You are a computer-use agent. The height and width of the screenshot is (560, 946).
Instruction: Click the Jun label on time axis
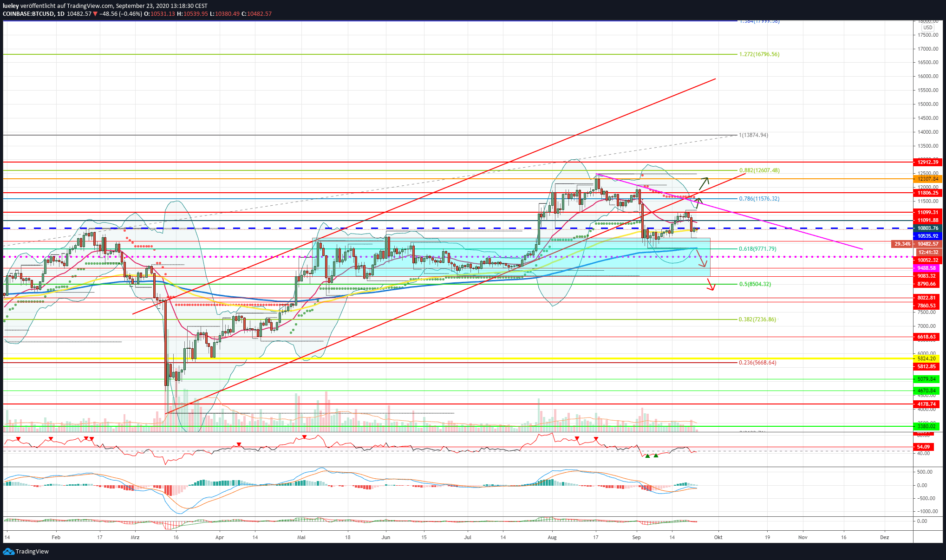coord(386,537)
